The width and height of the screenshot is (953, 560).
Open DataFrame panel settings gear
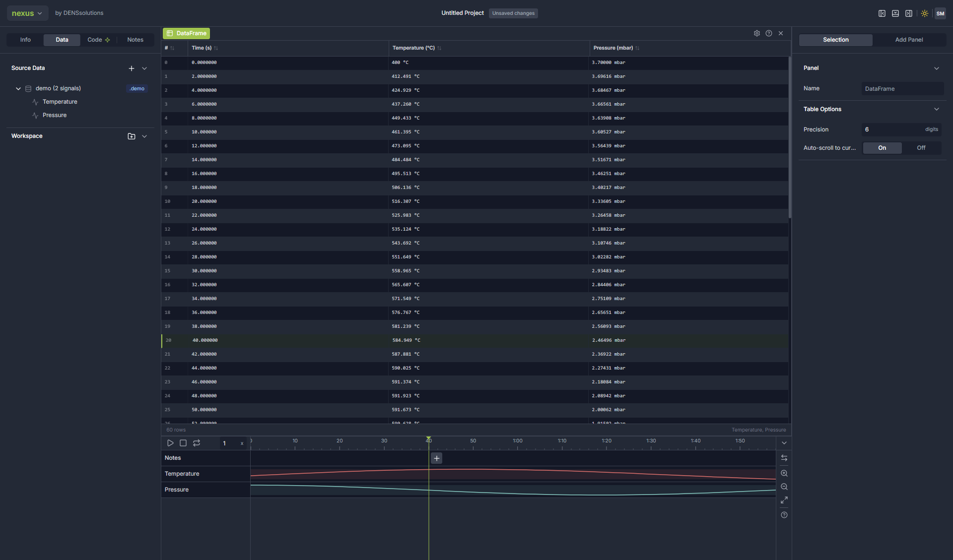(756, 33)
